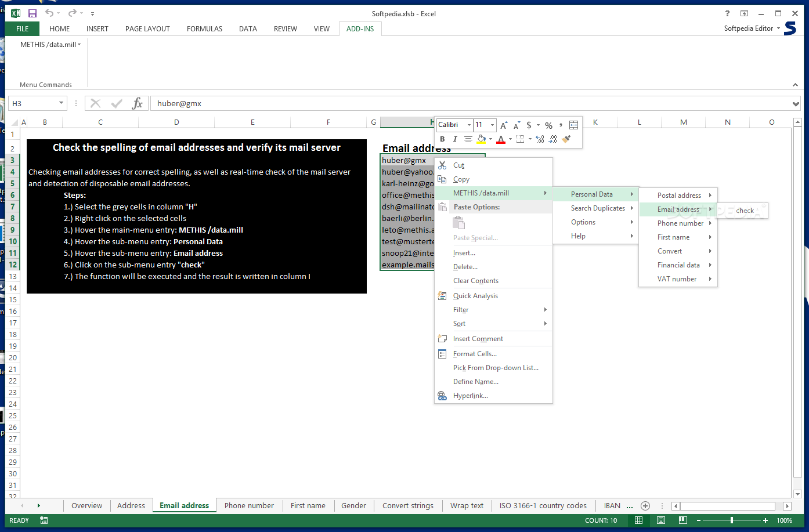Open VAT number submenu entry

[678, 279]
